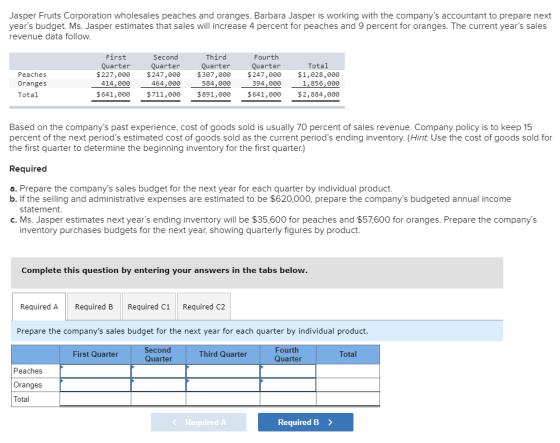Viewport: 560px width, 443px height.
Task: Select Peaches Second Quarter input cell
Action: click(x=158, y=371)
